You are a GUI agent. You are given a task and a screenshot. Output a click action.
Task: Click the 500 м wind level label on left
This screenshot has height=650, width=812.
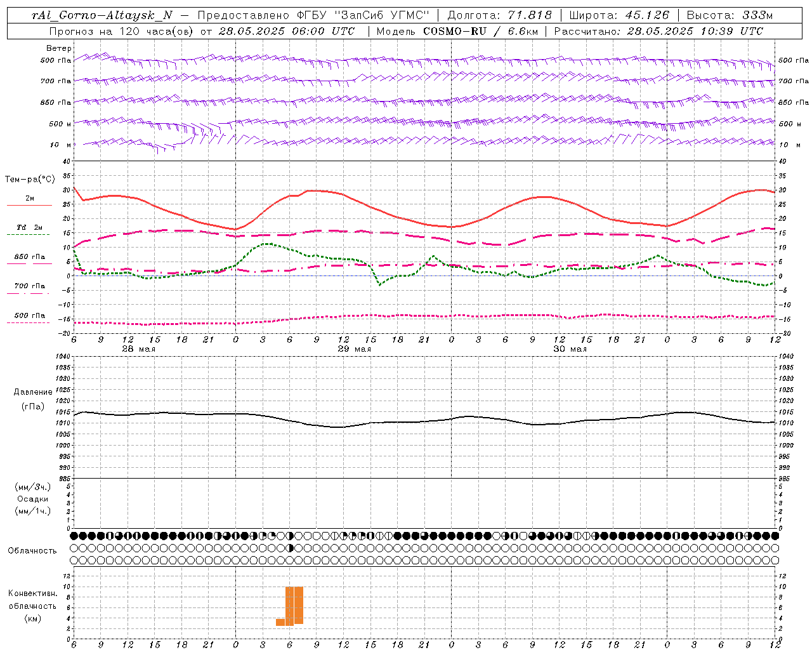(x=60, y=124)
